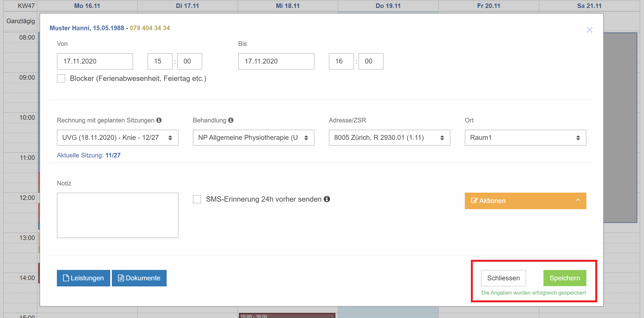Click info icon after SMS-Erinnerung text
The height and width of the screenshot is (318, 644).
[327, 199]
